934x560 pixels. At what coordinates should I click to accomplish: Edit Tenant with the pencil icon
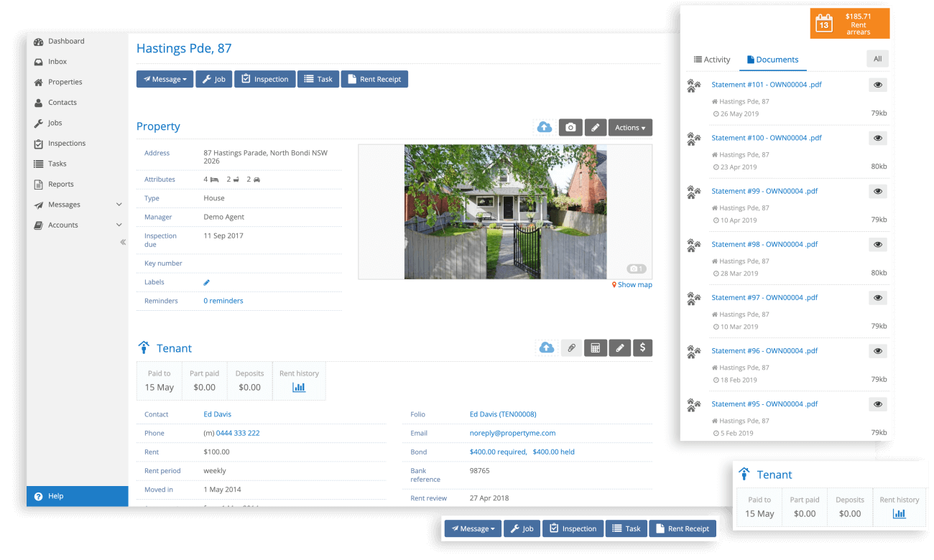(620, 348)
